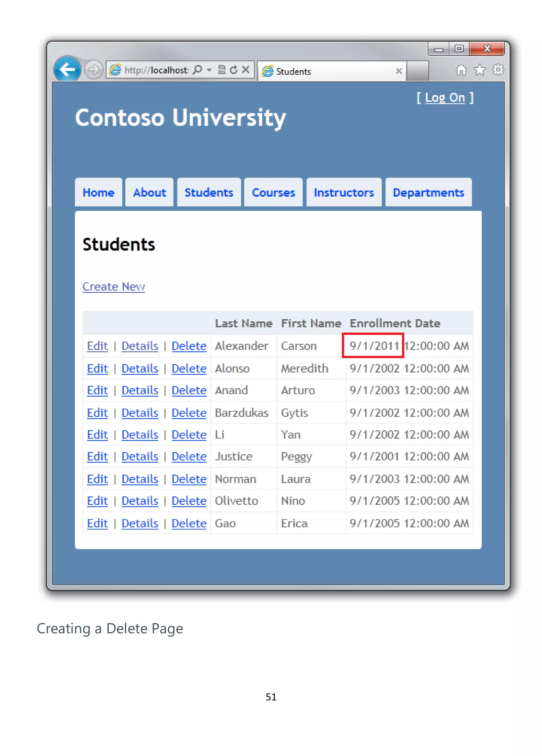This screenshot has height=756, width=542.
Task: Click the Favorites star icon
Action: 480,70
